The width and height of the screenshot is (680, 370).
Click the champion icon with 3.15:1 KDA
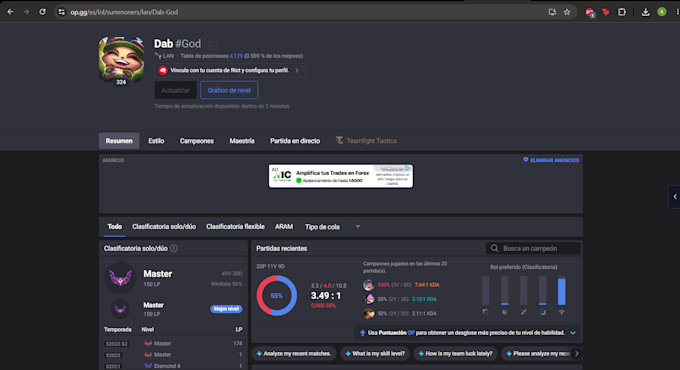369,299
